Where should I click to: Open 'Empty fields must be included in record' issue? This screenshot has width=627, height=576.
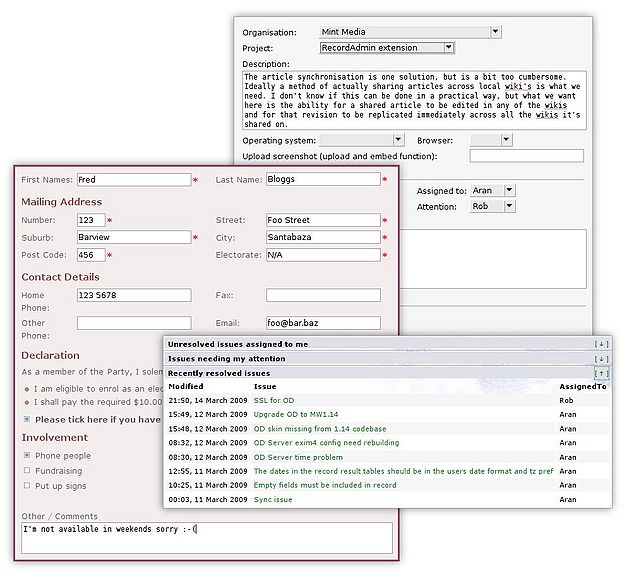pos(325,485)
